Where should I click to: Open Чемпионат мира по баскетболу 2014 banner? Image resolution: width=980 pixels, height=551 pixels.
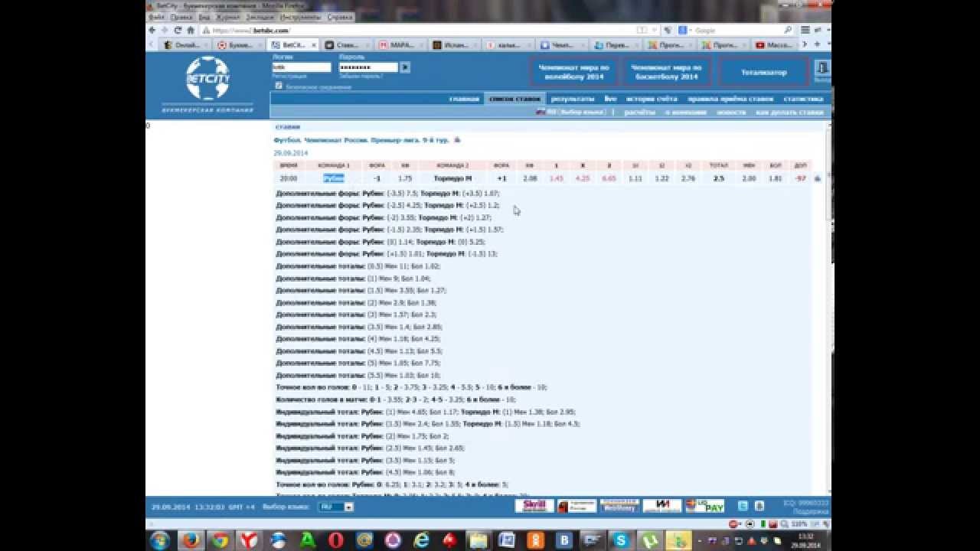click(666, 73)
